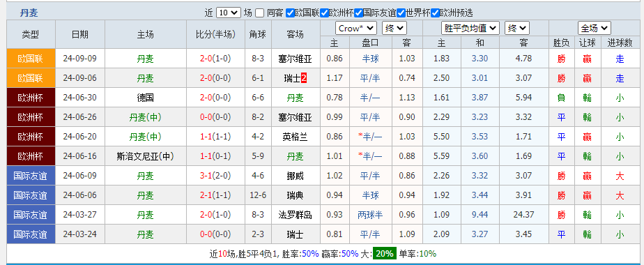
Task: Open the 2-0(0-0) score in 24-09-06 row
Action: (x=215, y=77)
